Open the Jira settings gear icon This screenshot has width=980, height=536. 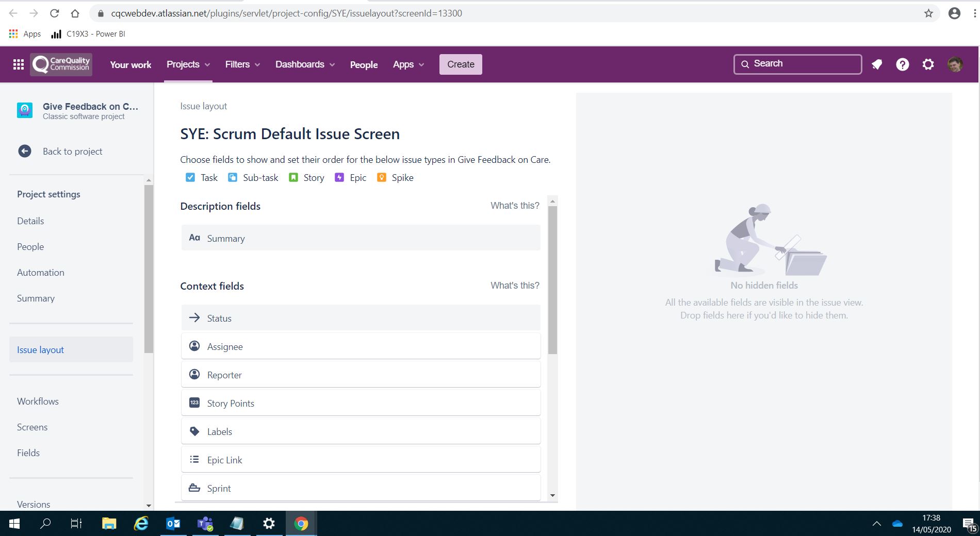tap(928, 64)
